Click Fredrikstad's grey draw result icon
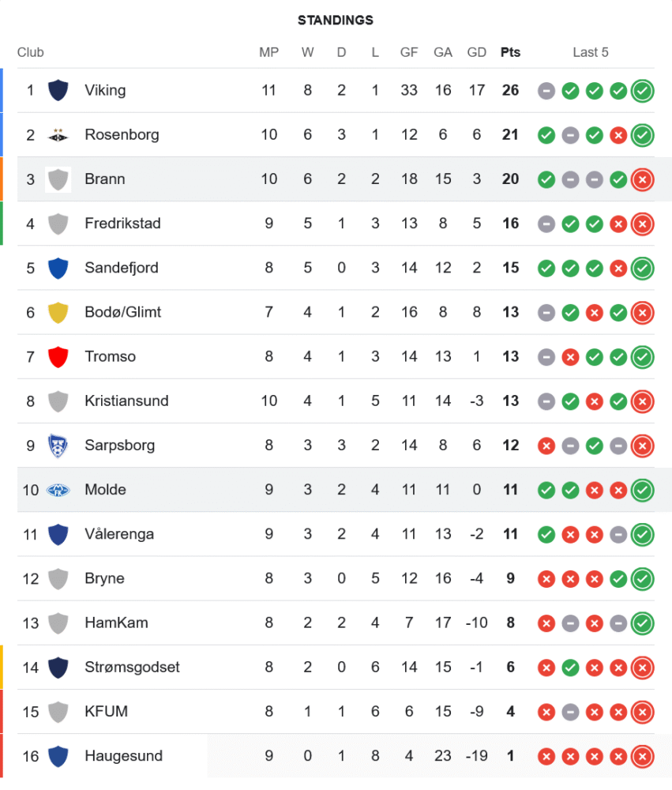The image size is (672, 790). pos(546,224)
